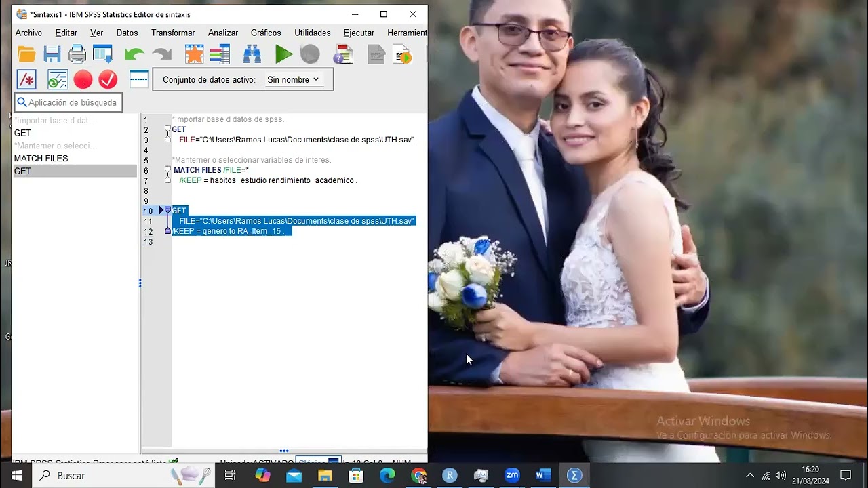Click the Buscar taskbar search box

(125, 476)
